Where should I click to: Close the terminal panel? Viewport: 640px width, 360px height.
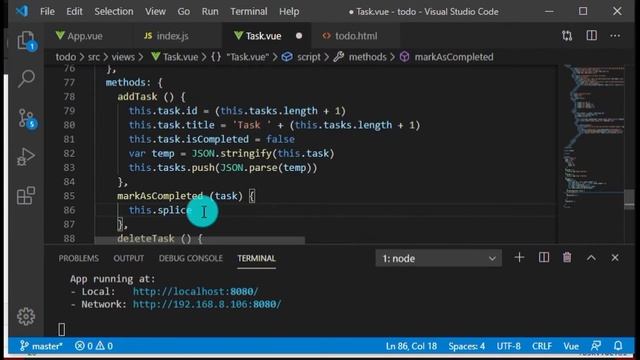615,258
